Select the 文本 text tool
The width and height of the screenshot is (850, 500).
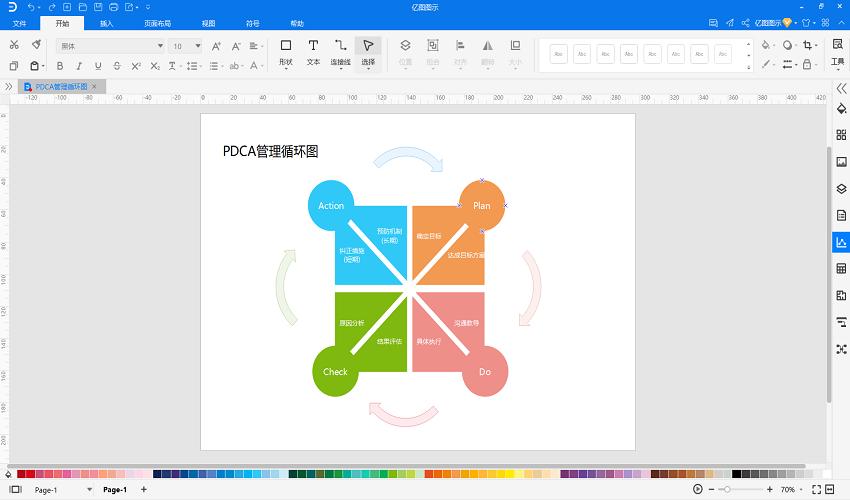click(x=313, y=53)
